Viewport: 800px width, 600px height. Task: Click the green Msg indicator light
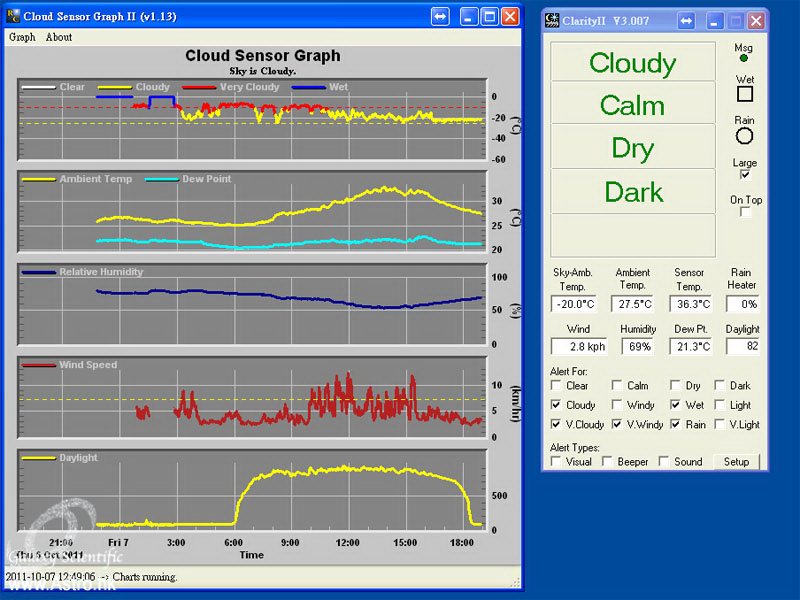pos(743,60)
